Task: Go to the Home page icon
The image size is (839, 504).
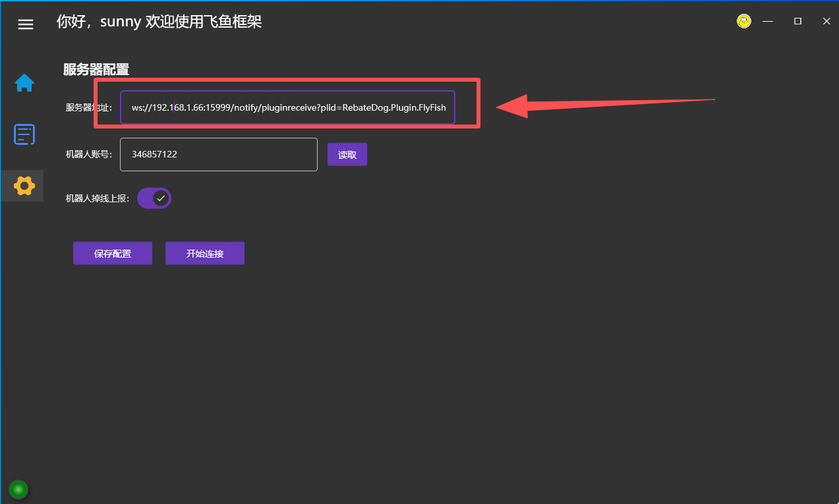Action: [24, 83]
